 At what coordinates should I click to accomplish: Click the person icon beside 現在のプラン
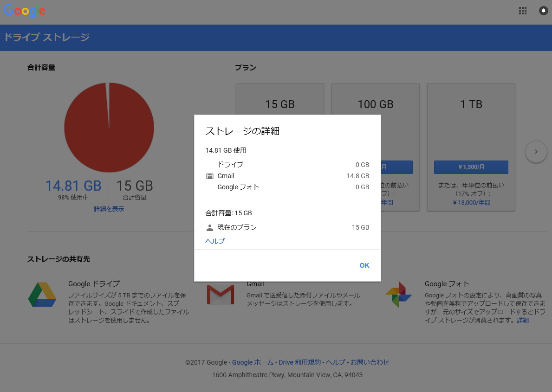click(x=210, y=228)
